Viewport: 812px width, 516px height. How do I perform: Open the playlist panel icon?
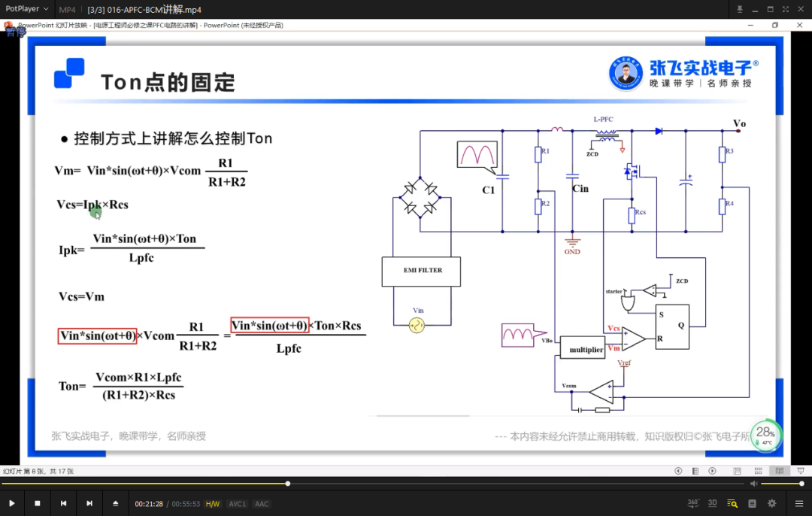[752, 503]
